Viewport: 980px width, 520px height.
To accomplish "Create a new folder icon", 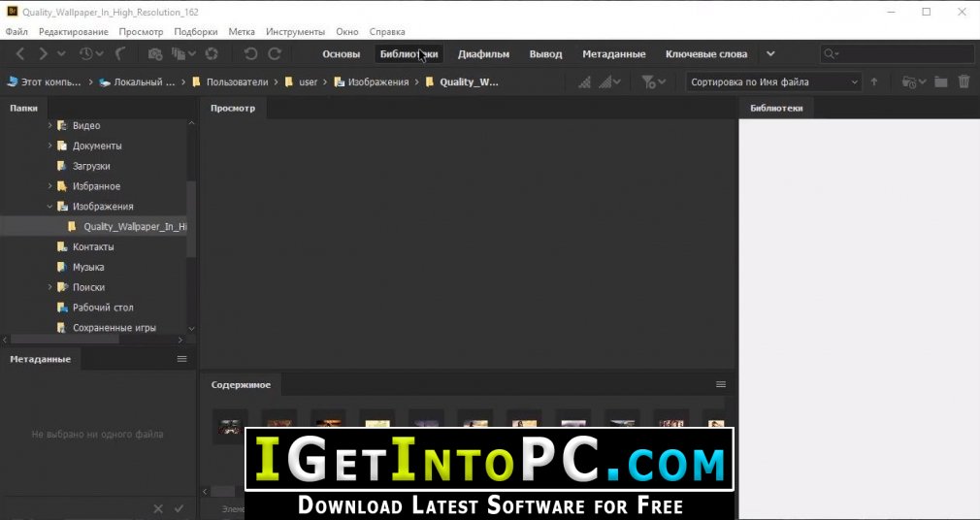I will (941, 81).
